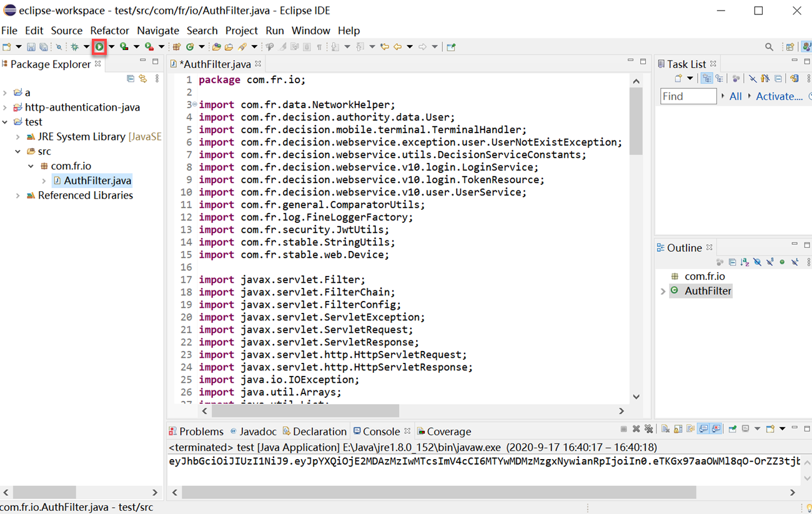Image resolution: width=812 pixels, height=514 pixels.
Task: Toggle Hide Fields in the Outline toolbar
Action: click(757, 262)
